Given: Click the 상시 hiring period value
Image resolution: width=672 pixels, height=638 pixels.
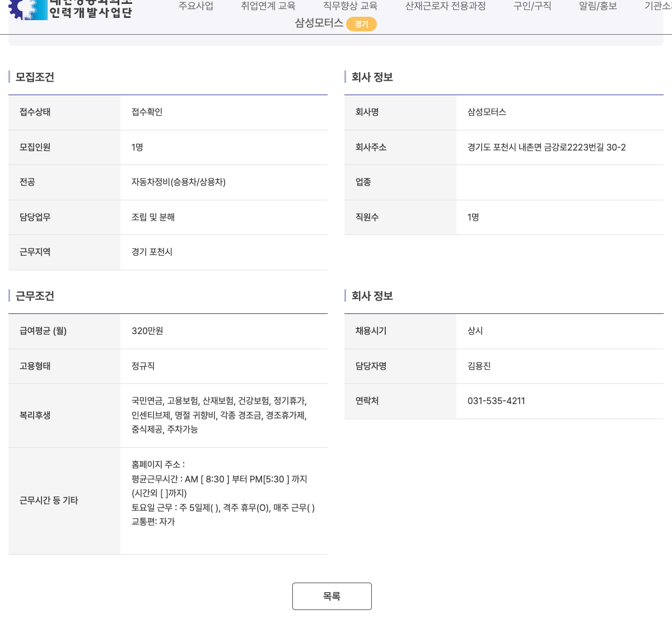Looking at the screenshot, I should point(475,331).
